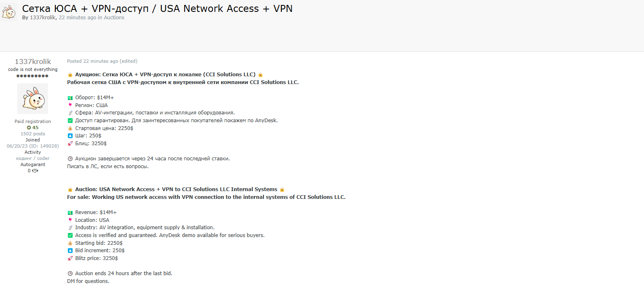The width and height of the screenshot is (644, 285).
Task: Click the green checkmark beside Доступ гарантирован
Action: (70, 121)
